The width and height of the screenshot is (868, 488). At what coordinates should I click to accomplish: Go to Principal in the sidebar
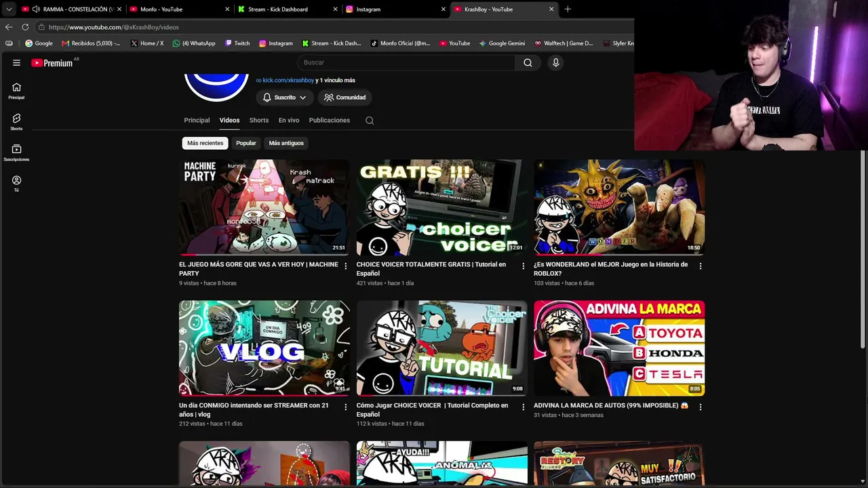point(16,91)
